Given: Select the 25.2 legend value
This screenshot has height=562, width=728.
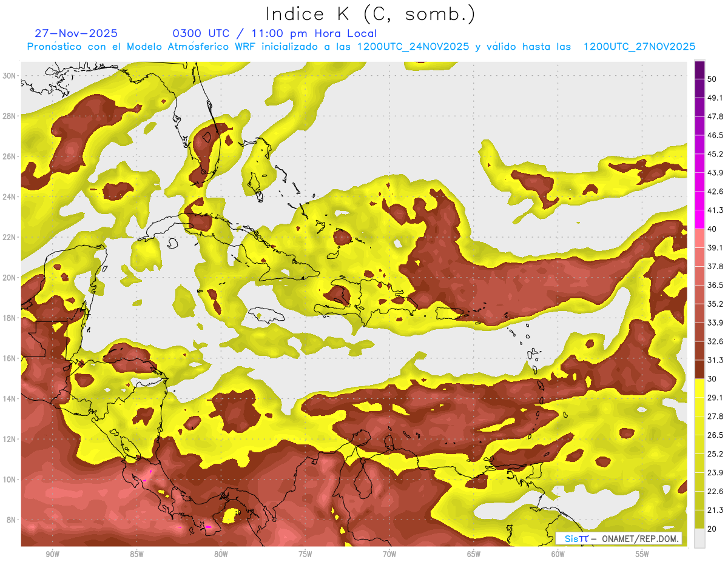Looking at the screenshot, I should 715,454.
